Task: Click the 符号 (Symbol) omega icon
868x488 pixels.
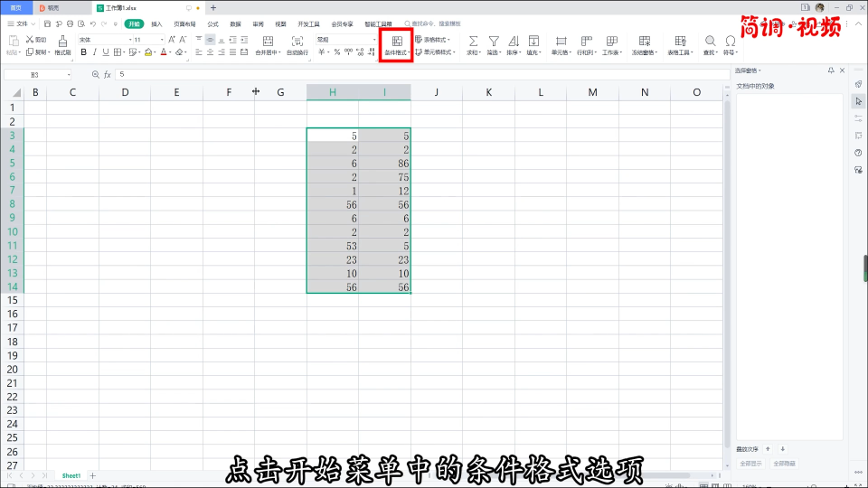Action: pos(730,42)
